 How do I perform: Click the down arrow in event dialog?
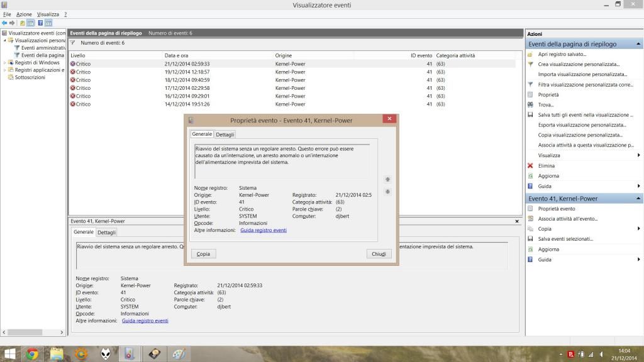(x=387, y=192)
